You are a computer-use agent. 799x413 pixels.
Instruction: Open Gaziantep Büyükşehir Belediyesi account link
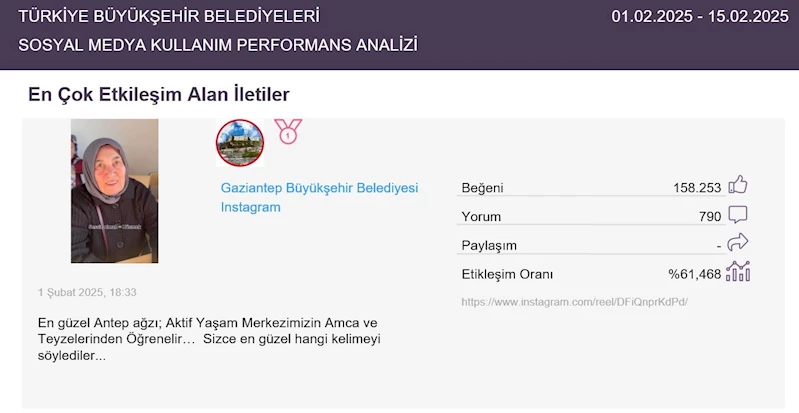[319, 188]
